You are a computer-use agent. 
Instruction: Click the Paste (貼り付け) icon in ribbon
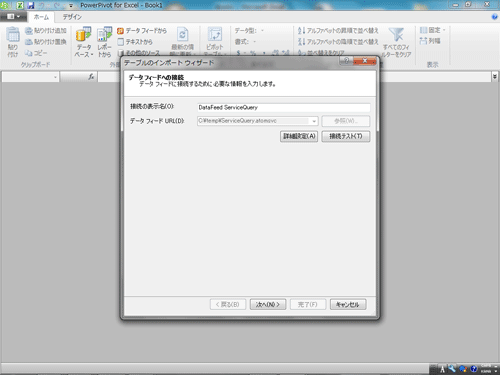13,35
